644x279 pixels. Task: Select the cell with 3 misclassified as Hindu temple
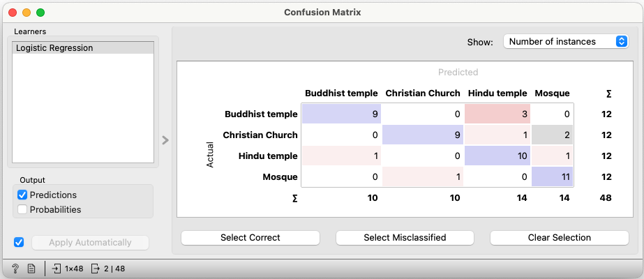[497, 114]
